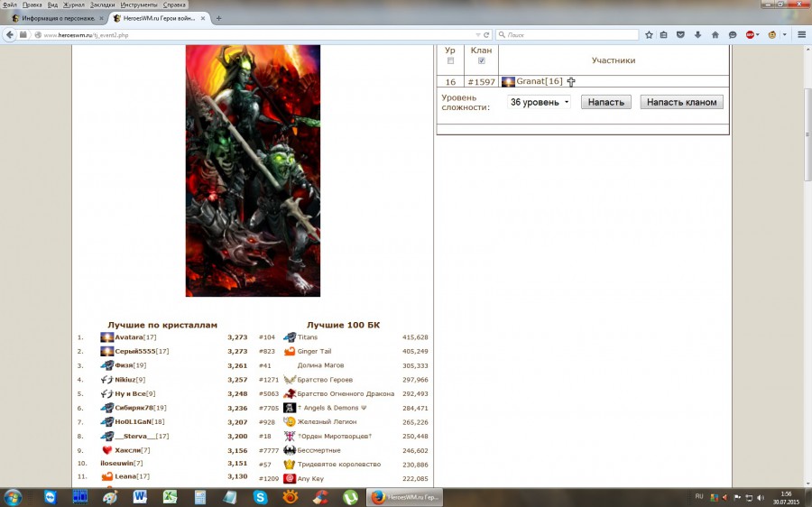Save the page to Pocket
The height and width of the screenshot is (507, 812).
680,34
